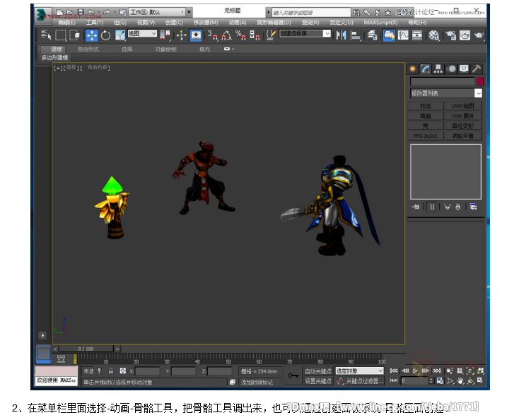Apply the UVW 贴图 modifier button
507x420 pixels.
[462, 106]
